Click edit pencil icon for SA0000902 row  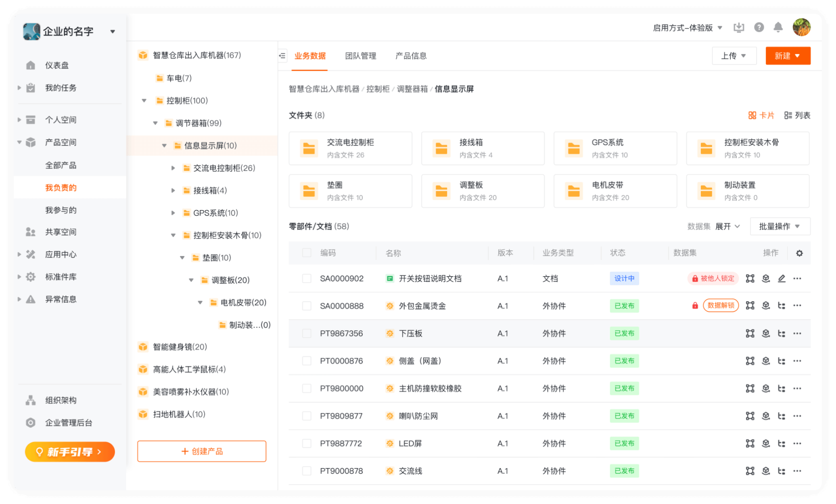pyautogui.click(x=782, y=279)
